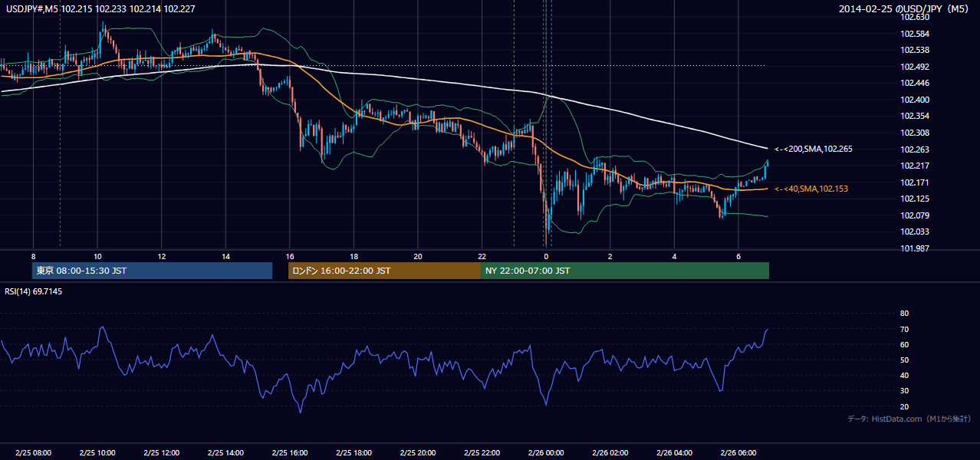Click the 102.584 price axis label
Image resolution: width=980 pixels, height=460 pixels.
click(x=915, y=34)
